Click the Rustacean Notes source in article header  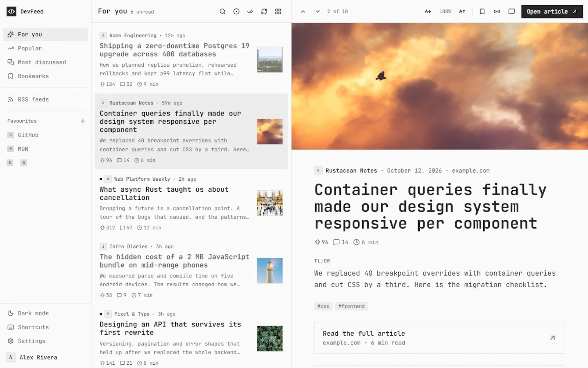(x=351, y=171)
